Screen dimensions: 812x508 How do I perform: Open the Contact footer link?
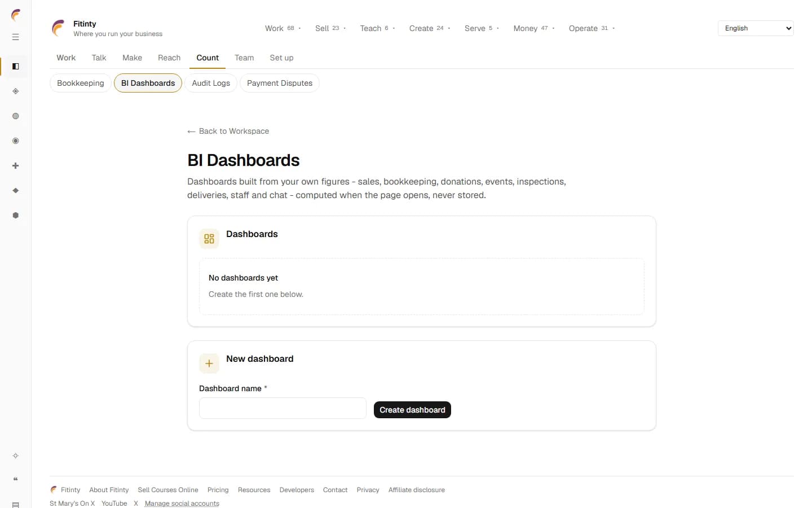[335, 490]
